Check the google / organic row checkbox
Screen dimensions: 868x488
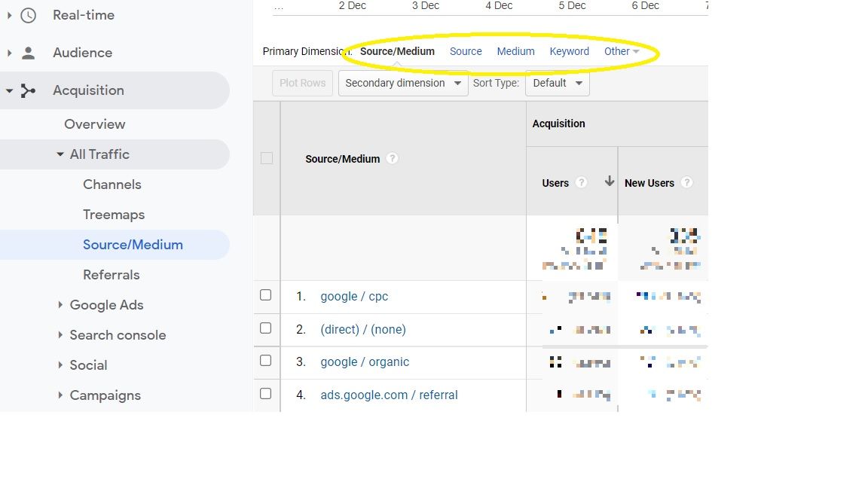coord(266,361)
